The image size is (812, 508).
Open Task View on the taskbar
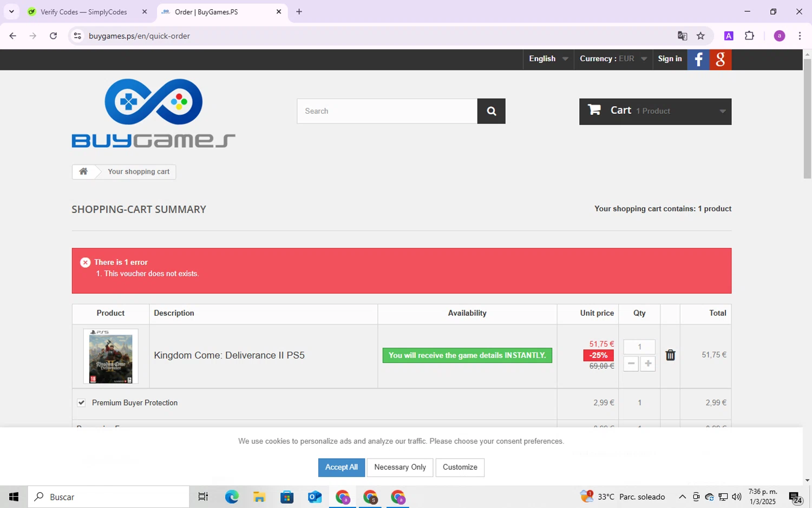203,497
